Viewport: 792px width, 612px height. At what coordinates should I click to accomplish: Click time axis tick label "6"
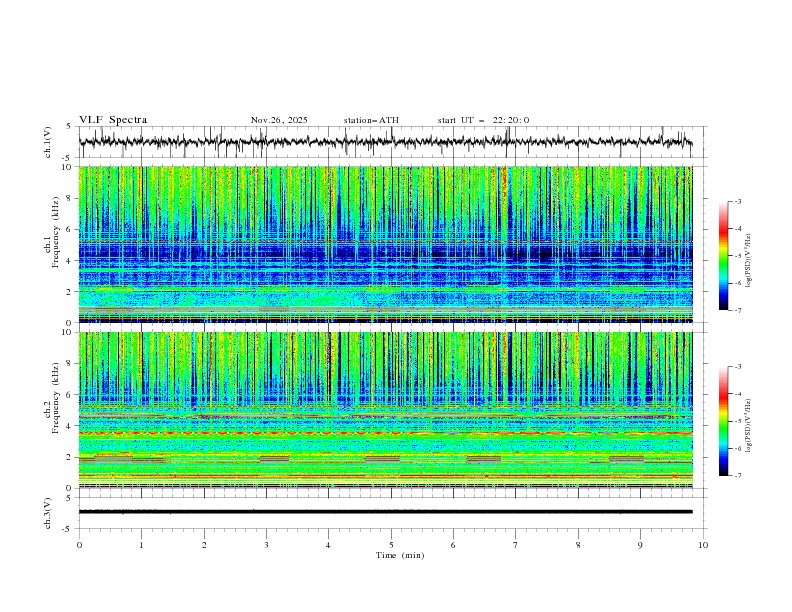pyautogui.click(x=453, y=545)
